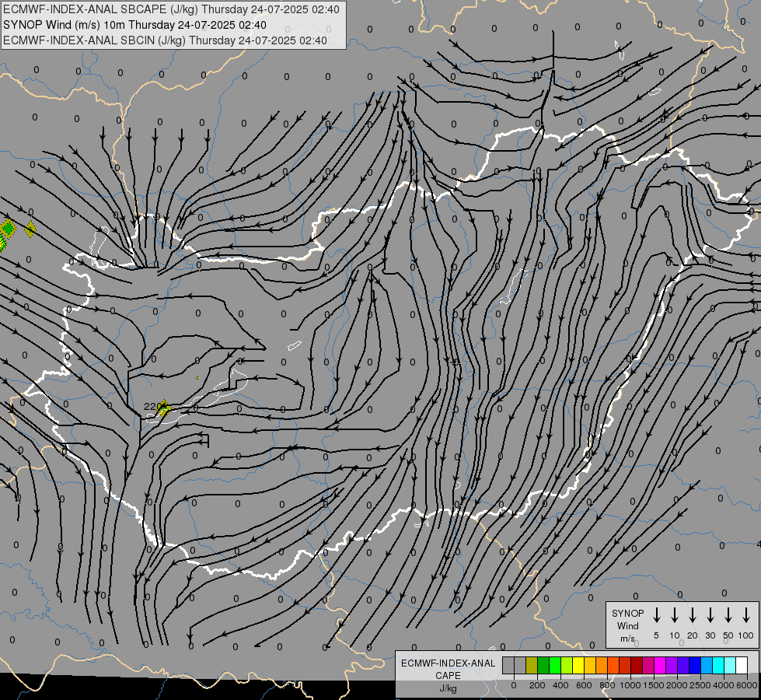Viewport: 761px width, 700px height.
Task: Click the 5 m/s label in the wind legend
Action: tap(656, 635)
